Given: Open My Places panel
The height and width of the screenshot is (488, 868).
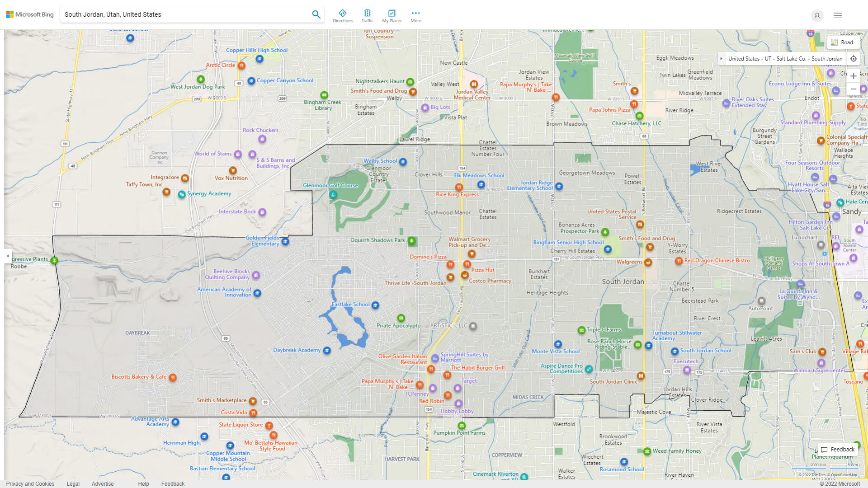Looking at the screenshot, I should pyautogui.click(x=392, y=16).
